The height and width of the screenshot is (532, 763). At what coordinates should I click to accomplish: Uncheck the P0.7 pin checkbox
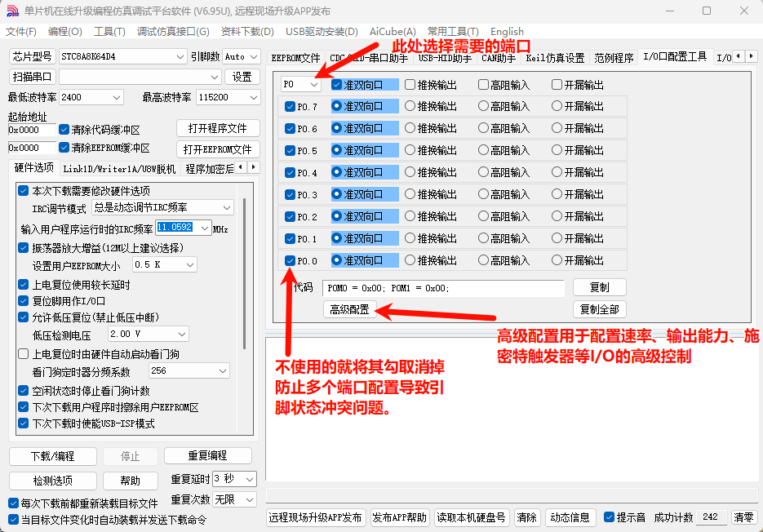[x=290, y=107]
